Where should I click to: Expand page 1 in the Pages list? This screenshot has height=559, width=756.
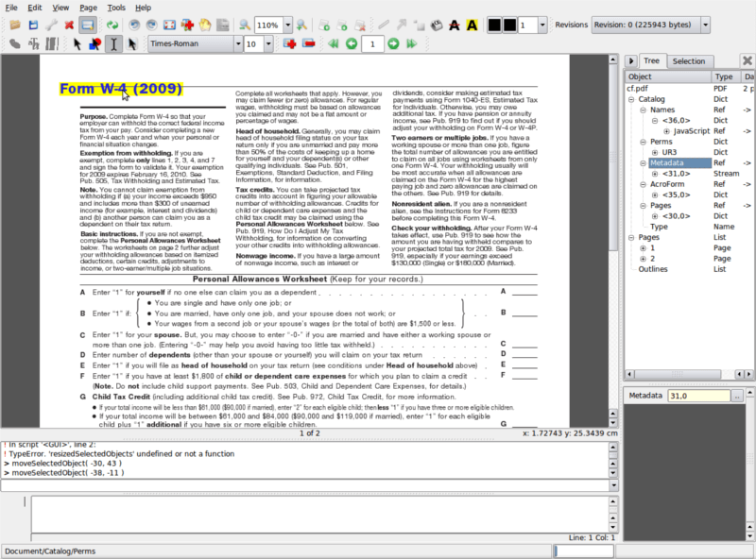643,247
